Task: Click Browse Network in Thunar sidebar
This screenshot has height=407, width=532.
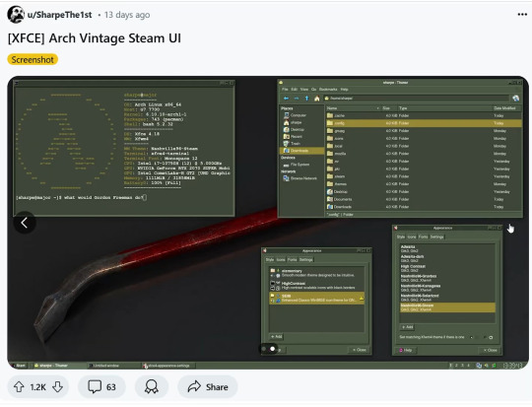Action: point(299,178)
